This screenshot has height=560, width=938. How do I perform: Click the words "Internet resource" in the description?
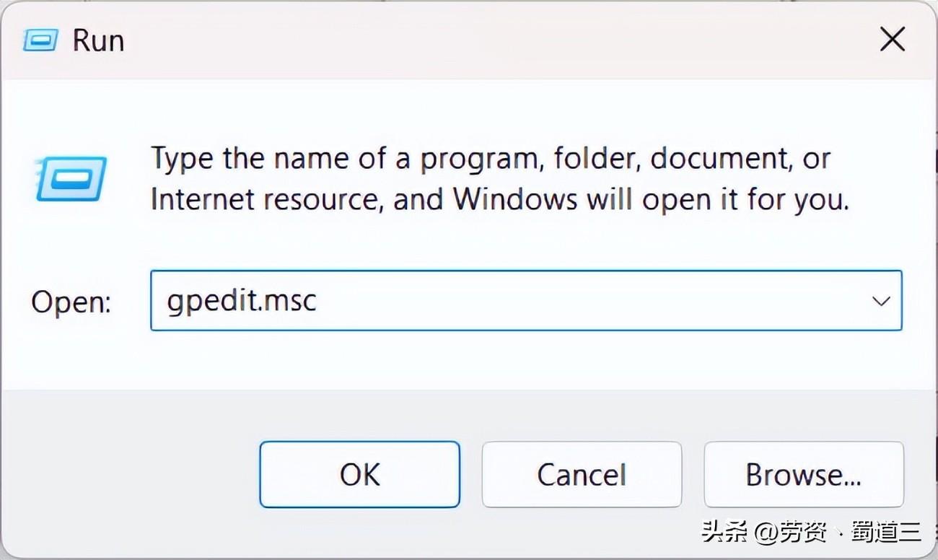click(x=265, y=200)
